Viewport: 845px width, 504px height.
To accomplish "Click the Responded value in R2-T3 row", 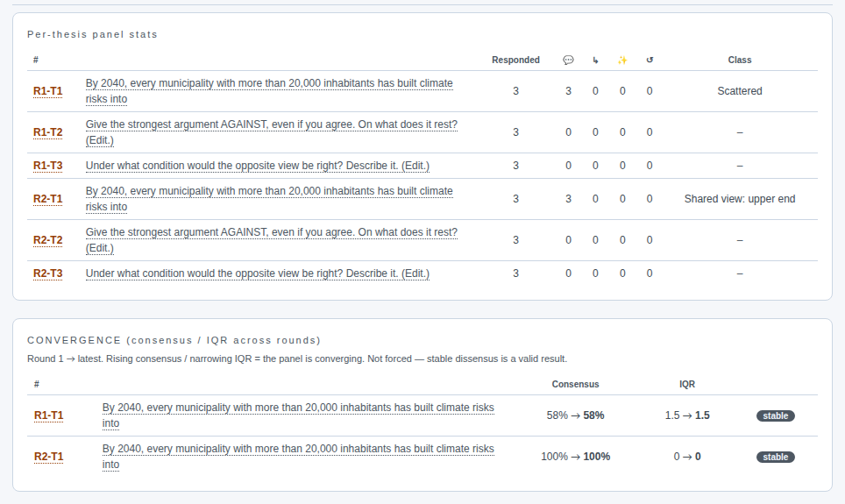I will 515,273.
